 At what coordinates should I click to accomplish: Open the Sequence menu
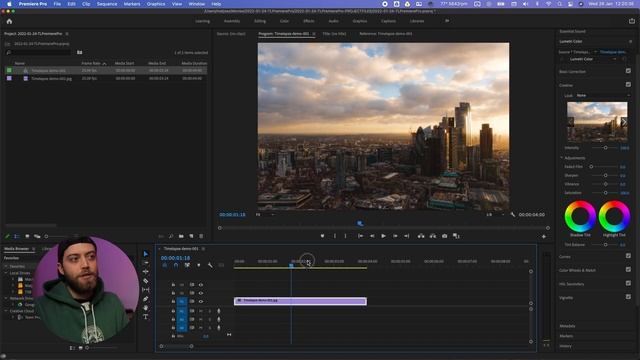tap(107, 4)
